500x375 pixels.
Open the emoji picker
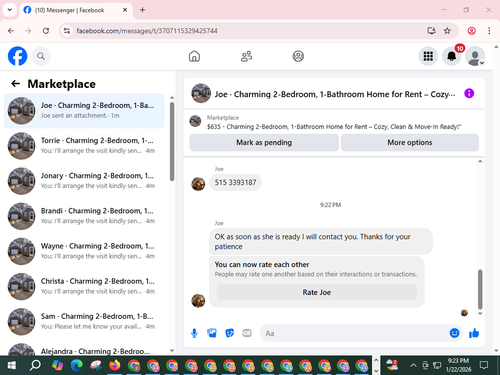coord(454,333)
